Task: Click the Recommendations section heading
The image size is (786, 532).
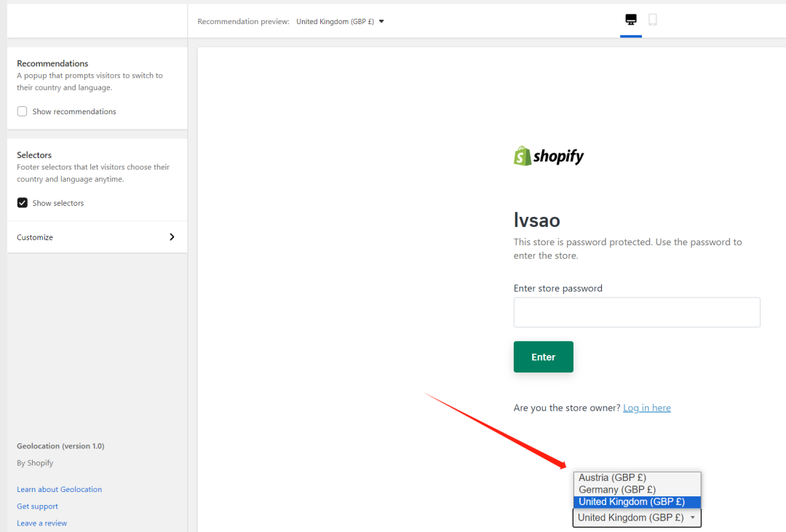Action: point(52,63)
